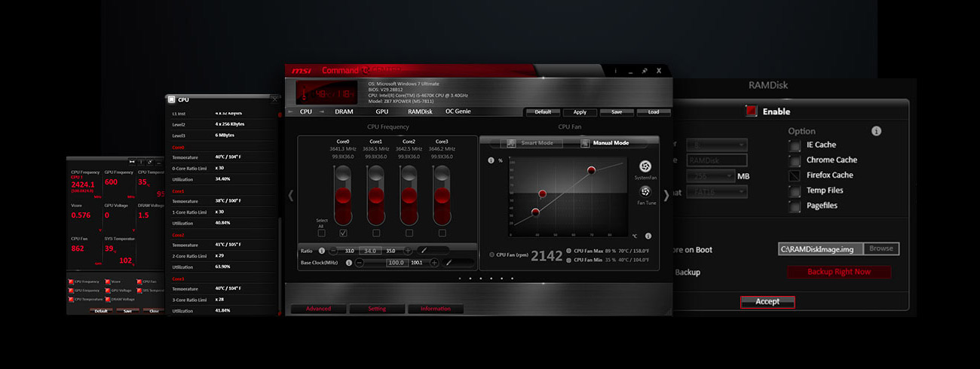The height and width of the screenshot is (369, 980).
Task: Select the CPU Fan Max radio button
Action: (568, 251)
